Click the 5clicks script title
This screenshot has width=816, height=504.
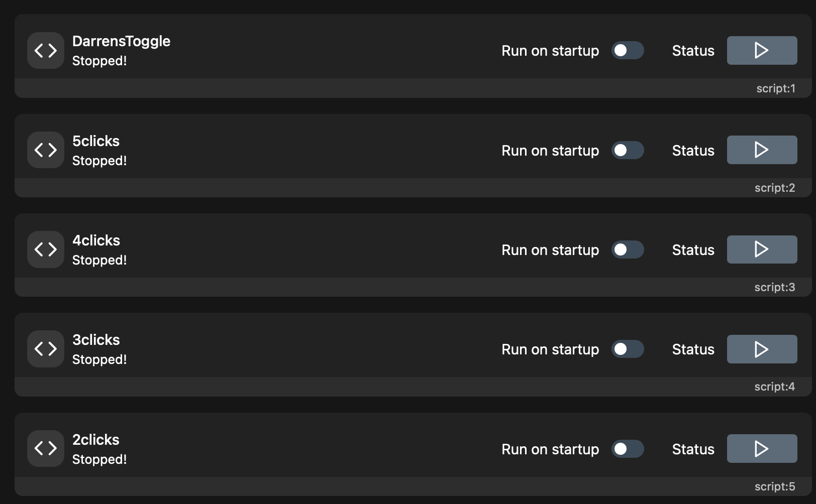96,141
